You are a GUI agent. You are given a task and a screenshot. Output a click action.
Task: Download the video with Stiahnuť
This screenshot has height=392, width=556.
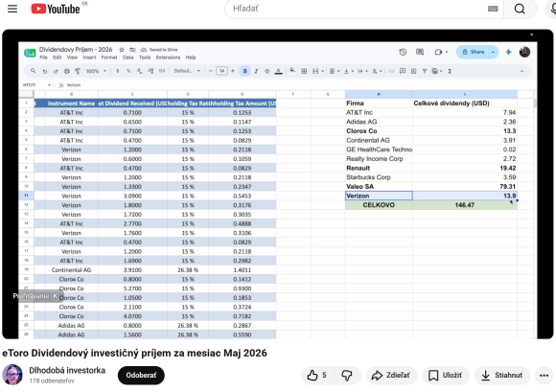click(x=502, y=375)
